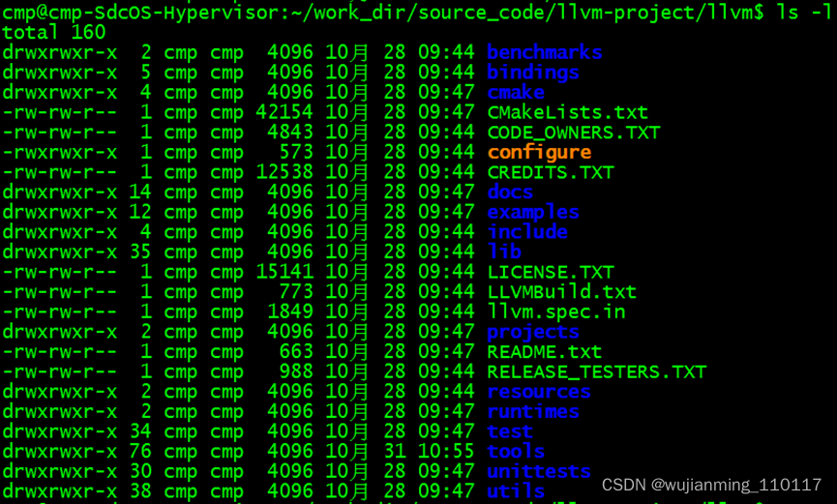Select size 1849 of llvm.spec.in
Viewport: 837px width, 504px height.
(290, 311)
